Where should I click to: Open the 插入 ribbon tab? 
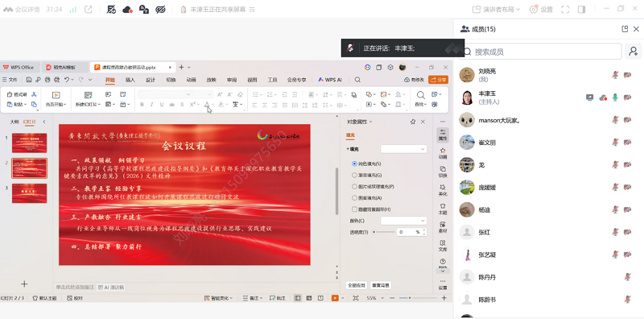tap(130, 80)
